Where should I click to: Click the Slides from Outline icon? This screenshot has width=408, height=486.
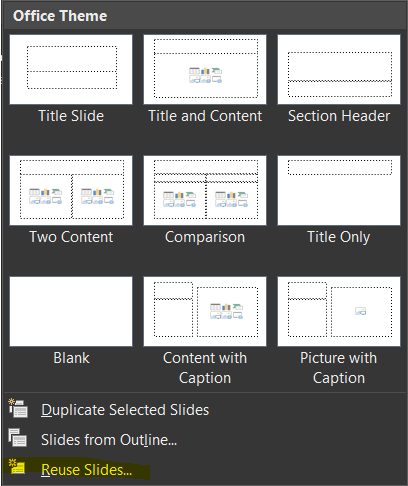click(18, 438)
